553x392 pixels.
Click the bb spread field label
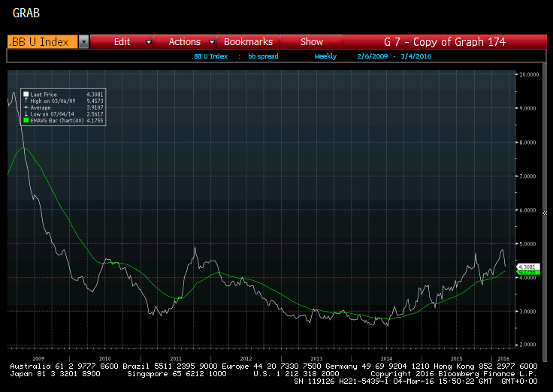tap(262, 56)
